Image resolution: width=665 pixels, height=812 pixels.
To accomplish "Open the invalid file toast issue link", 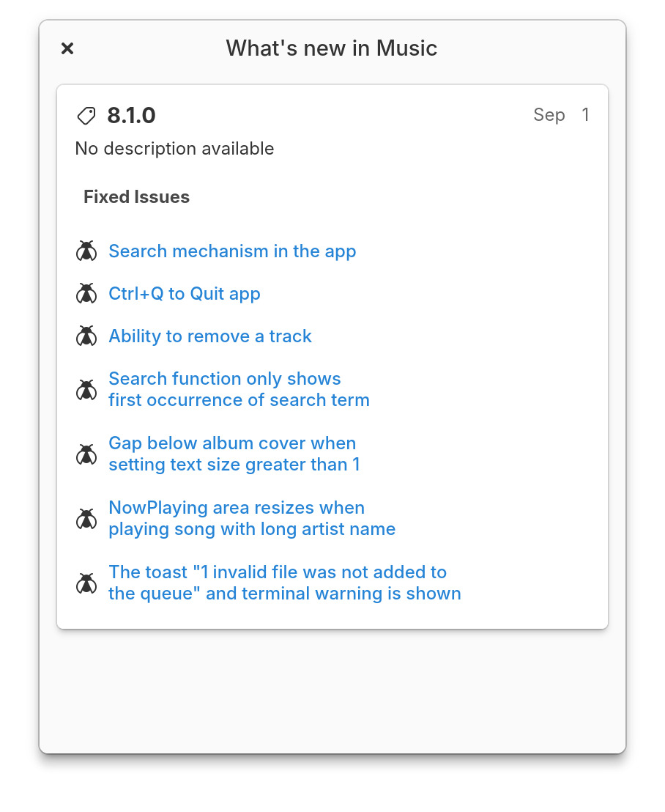I will [285, 583].
